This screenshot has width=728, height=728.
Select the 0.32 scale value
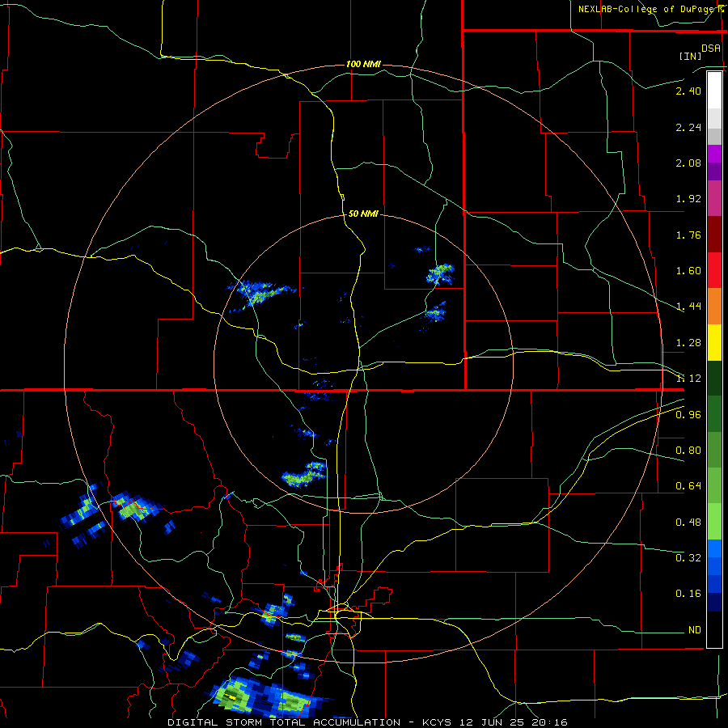click(688, 558)
